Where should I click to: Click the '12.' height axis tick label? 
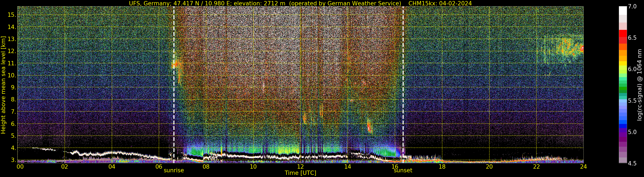(x=12, y=51)
